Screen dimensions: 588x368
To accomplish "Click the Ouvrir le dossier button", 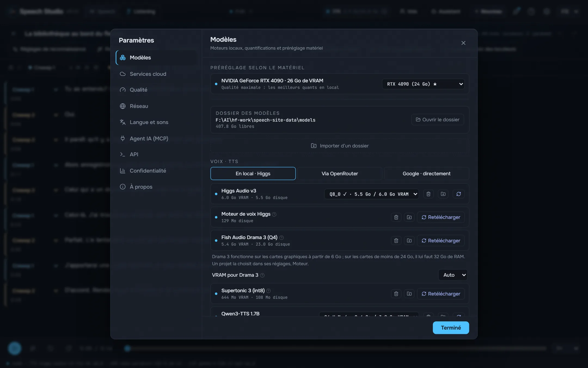I will tap(437, 120).
